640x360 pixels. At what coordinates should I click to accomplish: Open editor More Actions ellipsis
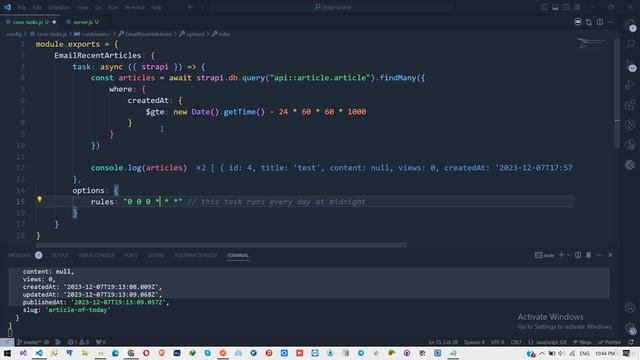611,22
